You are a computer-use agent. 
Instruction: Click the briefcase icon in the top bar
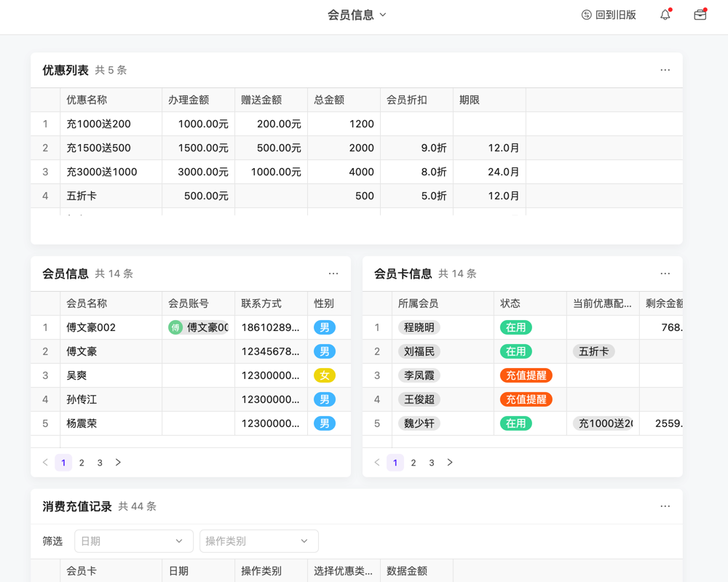click(x=700, y=15)
